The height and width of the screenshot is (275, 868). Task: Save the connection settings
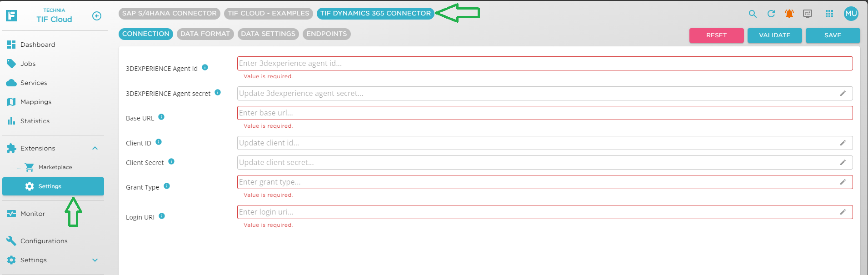pos(833,35)
